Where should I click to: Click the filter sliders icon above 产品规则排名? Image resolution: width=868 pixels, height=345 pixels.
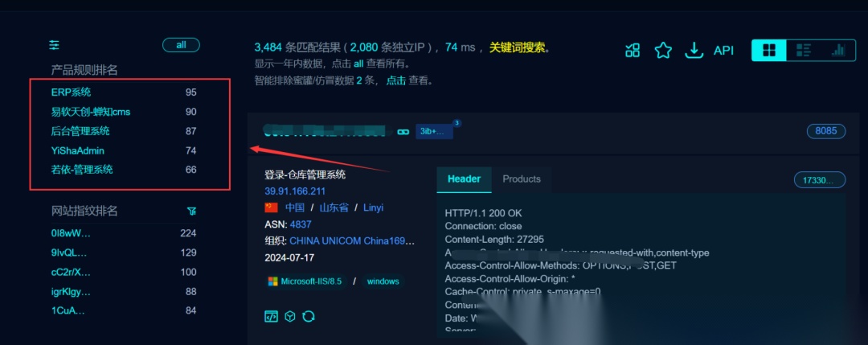coord(55,45)
